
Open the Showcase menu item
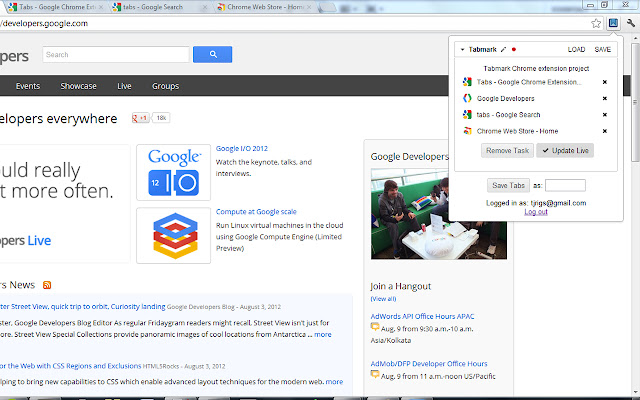[78, 86]
